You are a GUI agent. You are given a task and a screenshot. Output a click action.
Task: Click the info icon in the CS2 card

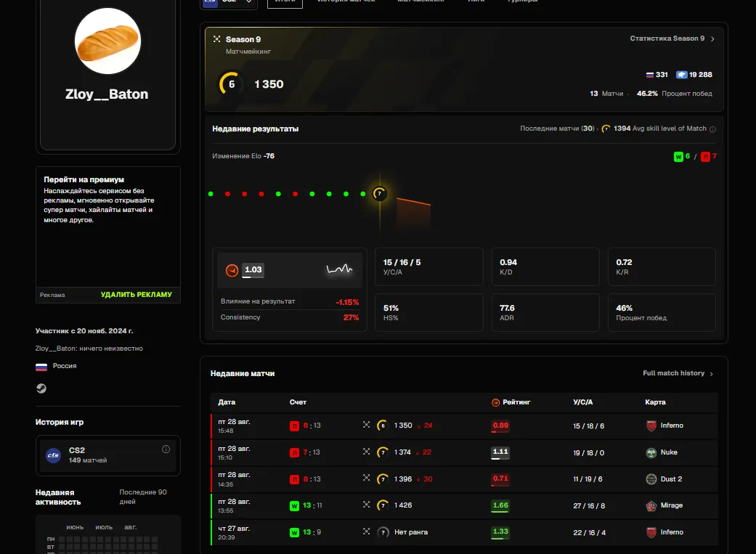tap(166, 449)
